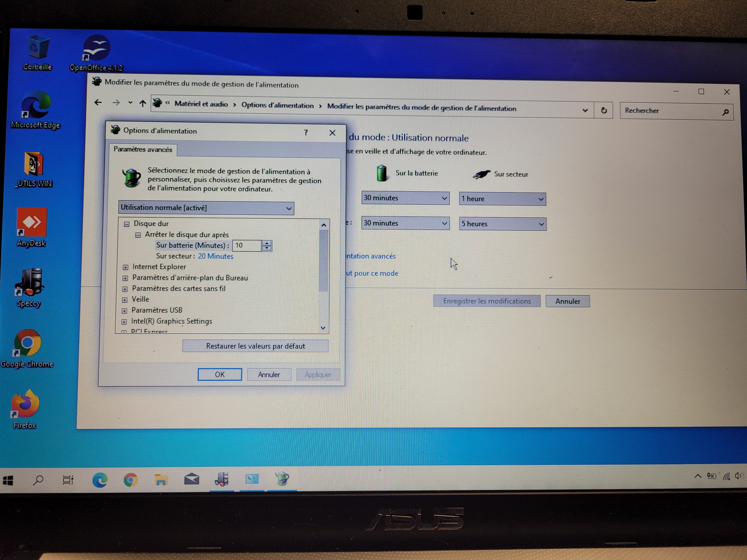Expand the Internet Explorer settings node
This screenshot has width=747, height=560.
(x=125, y=267)
